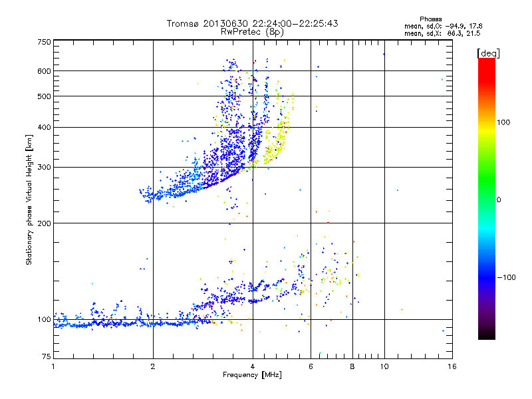
Task: Click the 'Stationary phase Virtual Height [km]' axis title
Action: [29, 199]
